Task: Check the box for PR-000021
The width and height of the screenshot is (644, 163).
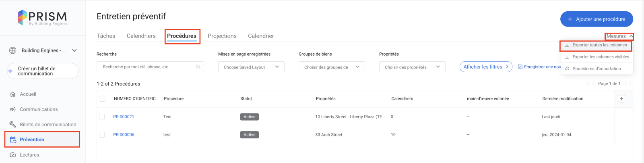Action: point(102,117)
